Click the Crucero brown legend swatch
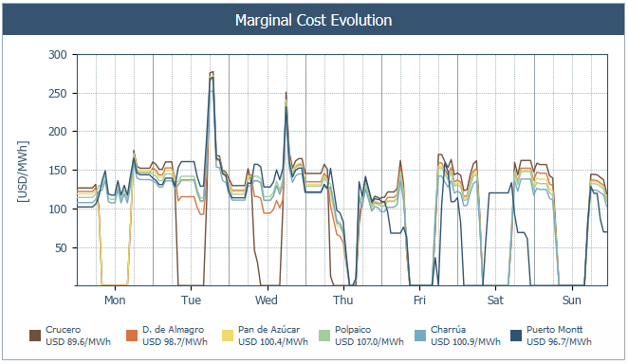628x364 pixels. click(x=35, y=336)
